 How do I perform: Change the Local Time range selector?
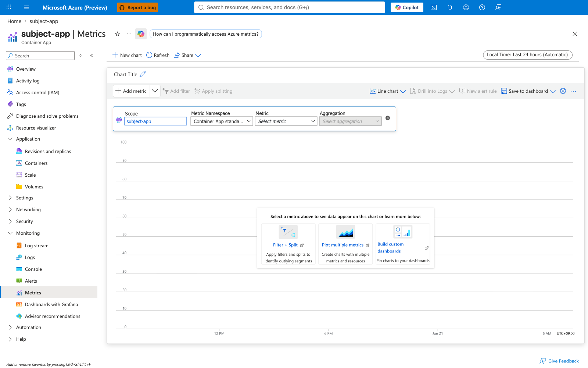(x=527, y=55)
